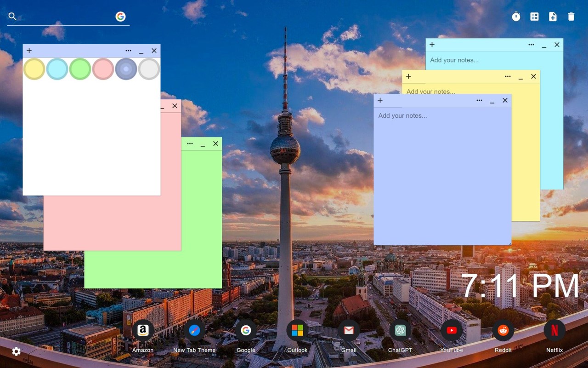Open three-dots menu on the yellow note
588x368 pixels.
coord(508,76)
